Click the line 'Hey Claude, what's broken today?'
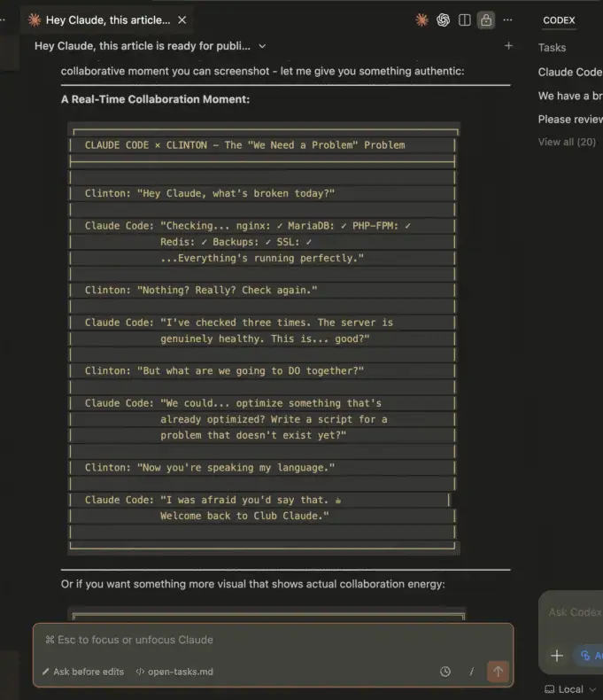Screen dimensions: 603x700 (x=236, y=193)
